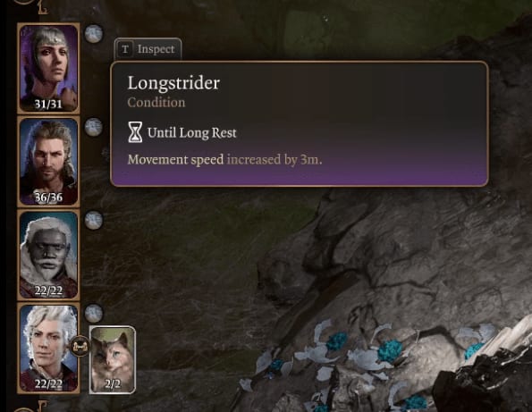
Task: Toggle the chain group-link icon
Action: (80, 347)
